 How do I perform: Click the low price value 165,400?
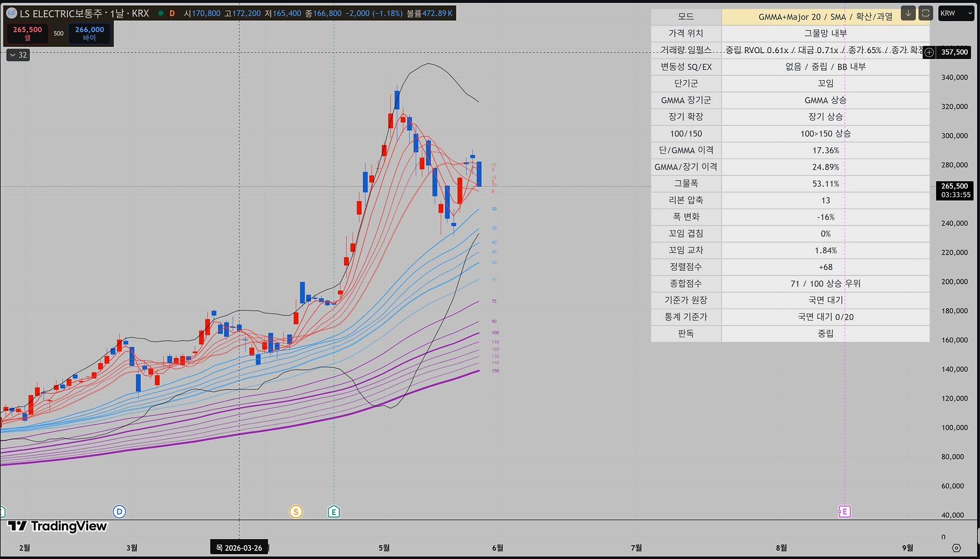[x=287, y=13]
